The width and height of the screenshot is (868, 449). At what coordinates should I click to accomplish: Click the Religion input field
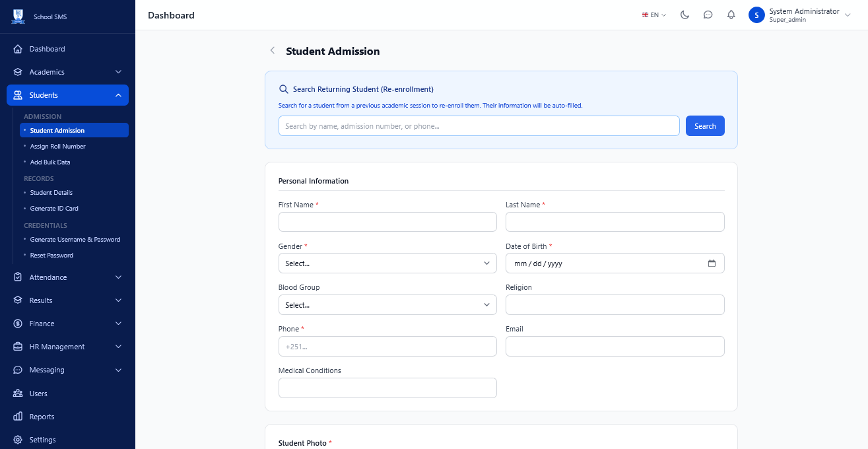(615, 305)
